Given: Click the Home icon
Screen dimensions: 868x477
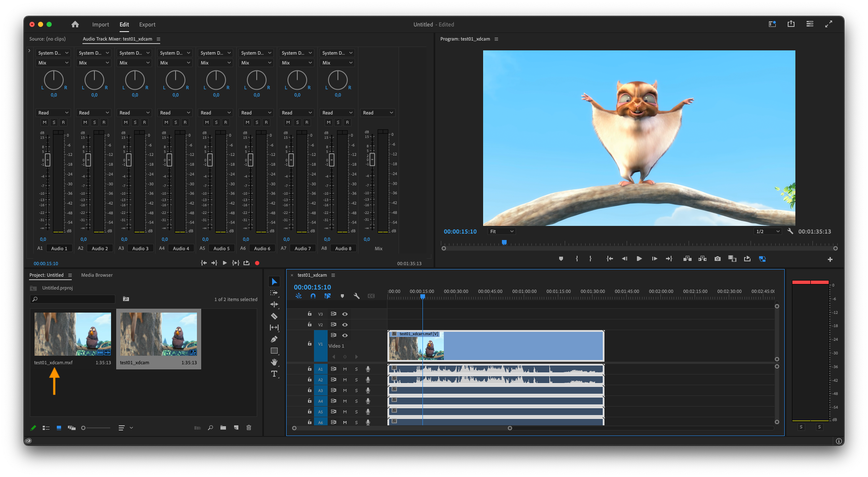Looking at the screenshot, I should [75, 24].
